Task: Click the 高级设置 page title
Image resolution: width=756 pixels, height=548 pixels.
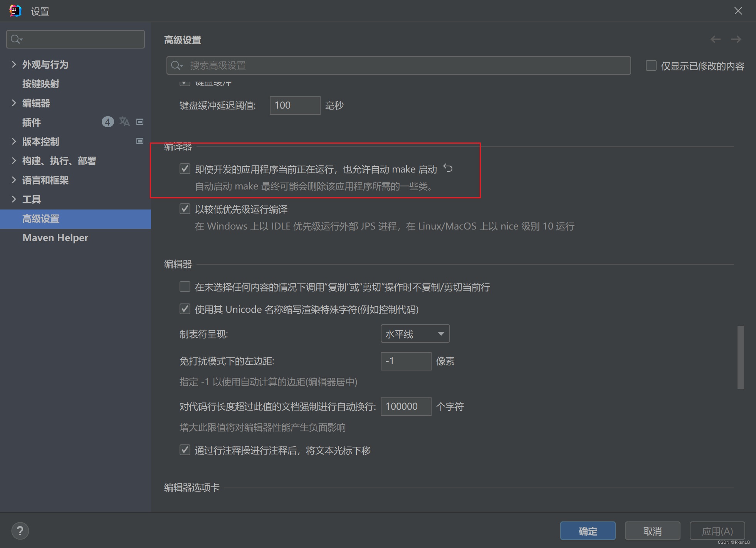Action: point(183,40)
